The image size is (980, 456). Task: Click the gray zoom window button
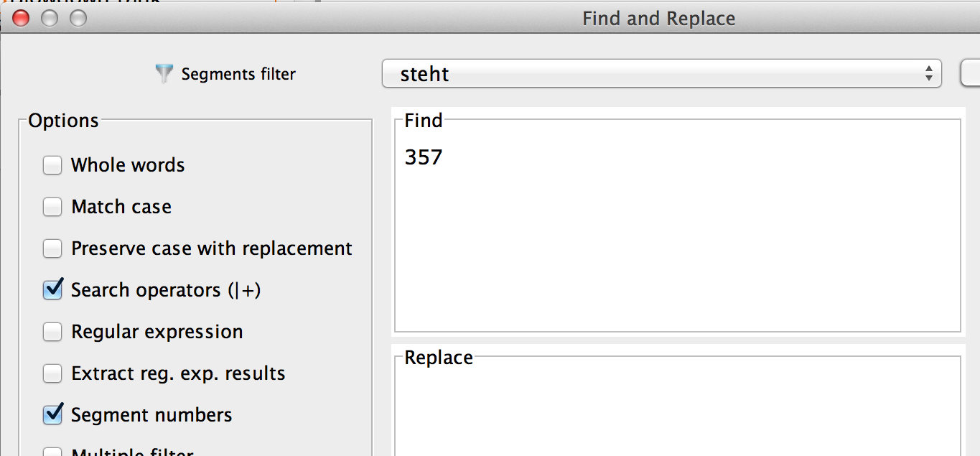78,19
